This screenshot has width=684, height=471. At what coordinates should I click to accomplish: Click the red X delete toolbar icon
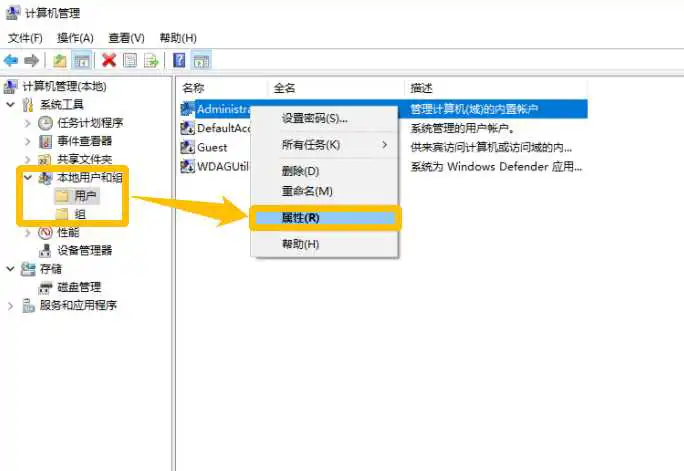point(109,61)
